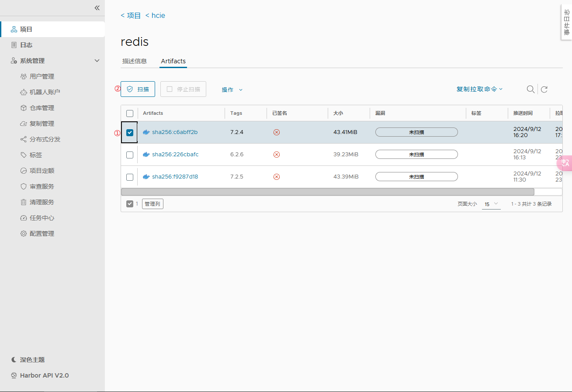572x392 pixels.
Task: Open 仓库管理 in the sidebar
Action: point(42,108)
